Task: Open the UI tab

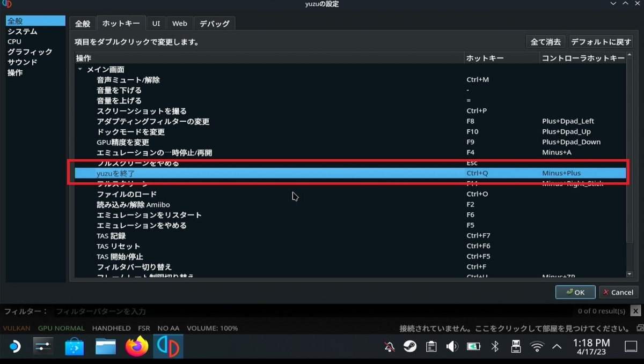Action: pos(156,24)
